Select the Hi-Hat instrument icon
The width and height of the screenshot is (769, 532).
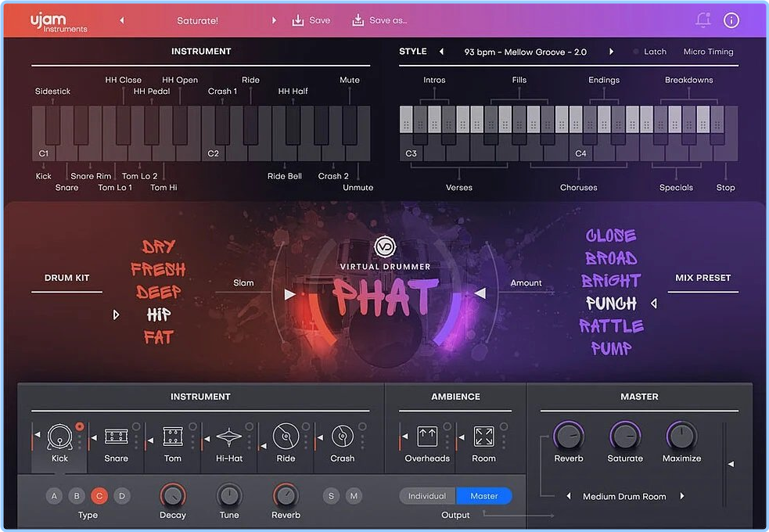point(229,436)
